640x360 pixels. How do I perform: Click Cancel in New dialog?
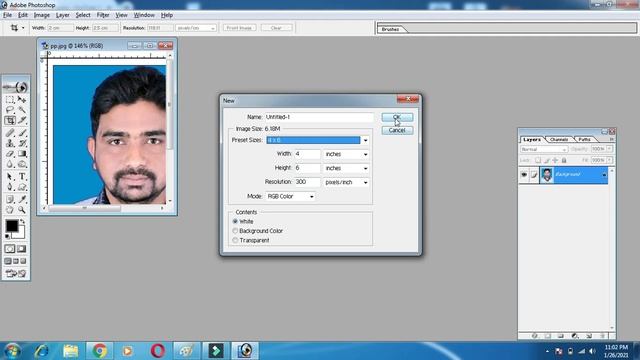point(397,130)
